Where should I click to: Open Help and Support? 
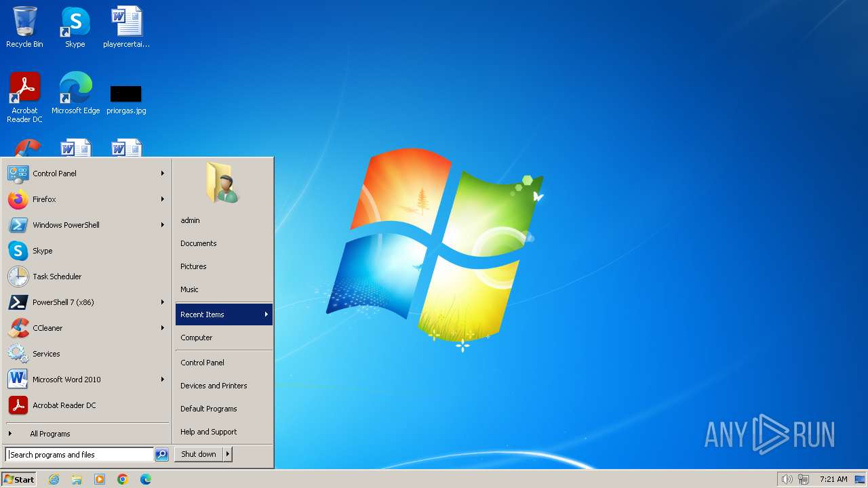224,432
